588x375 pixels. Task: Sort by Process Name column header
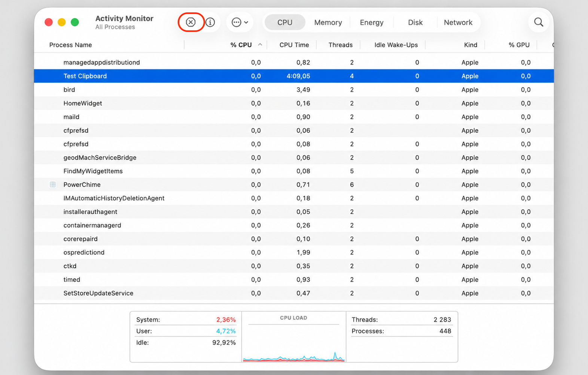coord(70,45)
